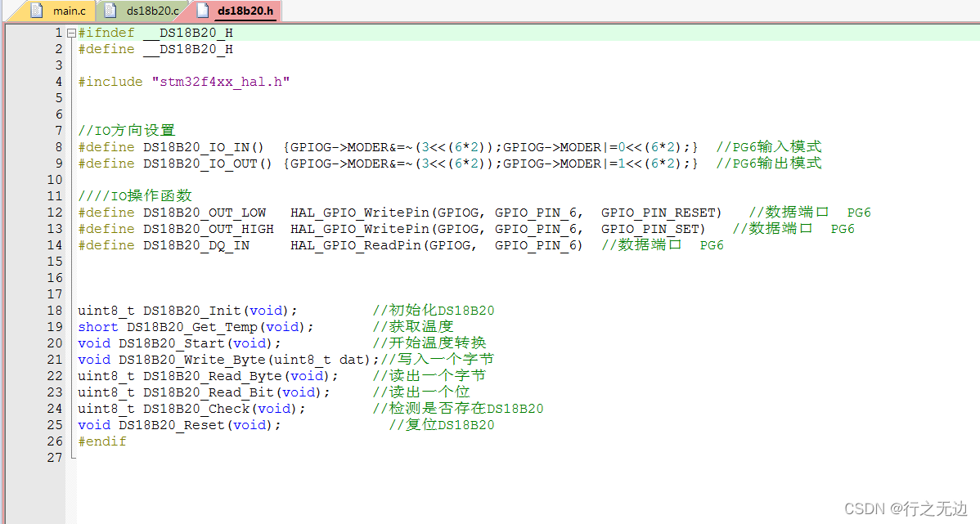Click the main.c file icon

[37, 11]
